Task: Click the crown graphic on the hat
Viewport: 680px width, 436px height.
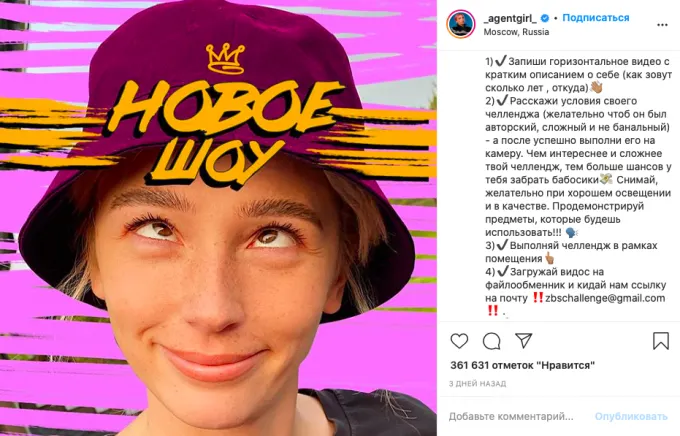Action: (x=225, y=59)
